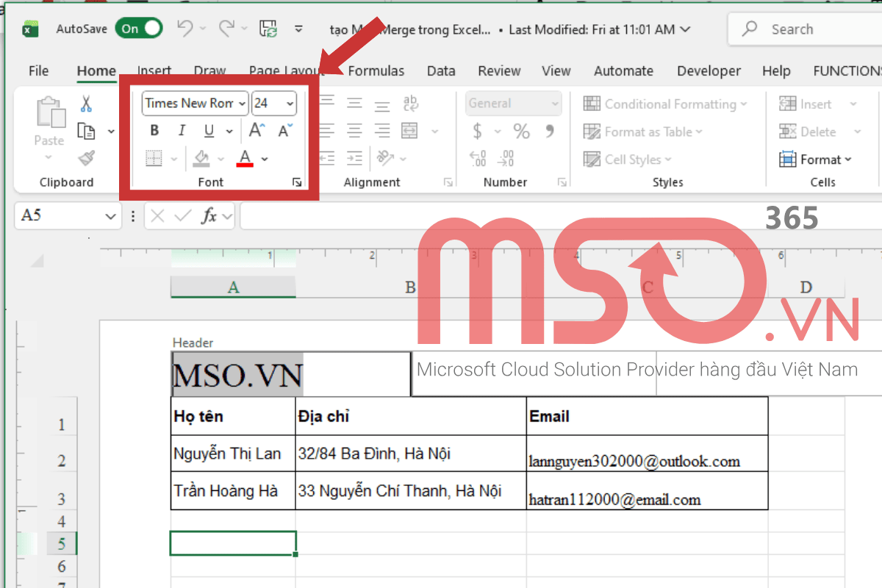Toggle Wrap Text for the selection
882x588 pixels.
coord(410,104)
